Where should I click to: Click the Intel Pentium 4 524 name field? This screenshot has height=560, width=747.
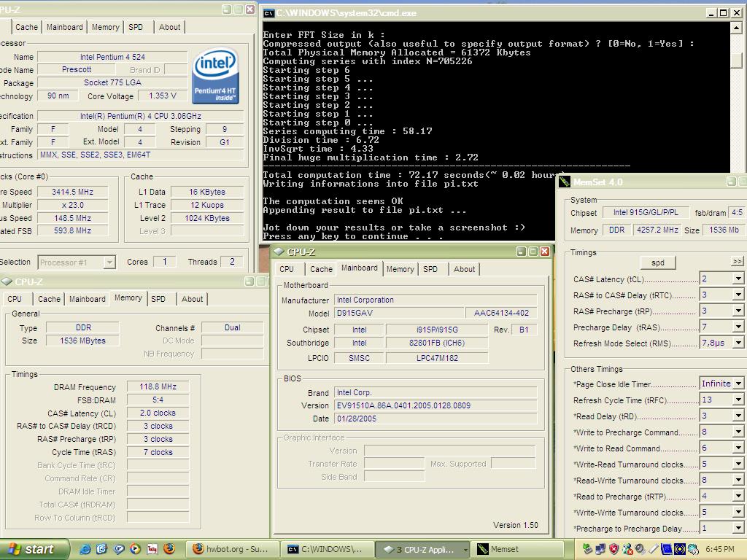point(112,57)
